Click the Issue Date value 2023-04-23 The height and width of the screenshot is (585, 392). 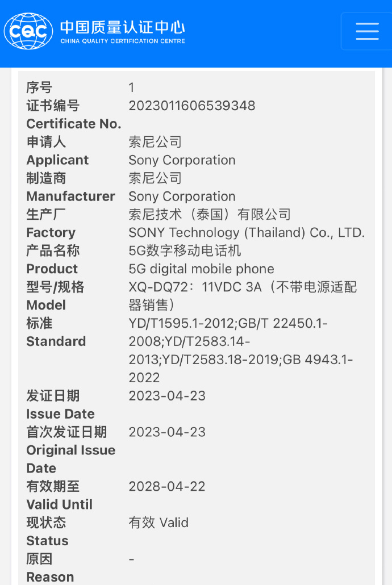point(167,396)
